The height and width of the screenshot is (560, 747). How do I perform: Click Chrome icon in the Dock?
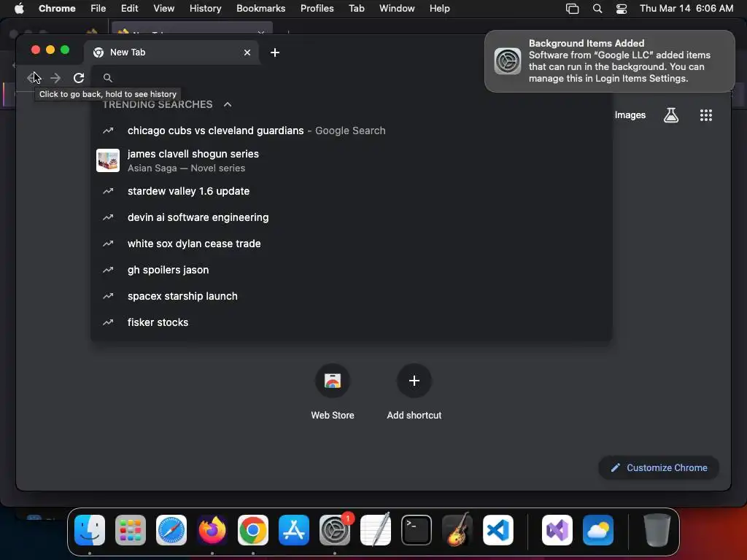[253, 529]
